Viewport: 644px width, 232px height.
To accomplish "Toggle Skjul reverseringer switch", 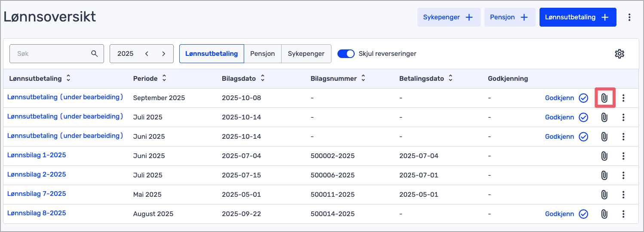I will (346, 54).
